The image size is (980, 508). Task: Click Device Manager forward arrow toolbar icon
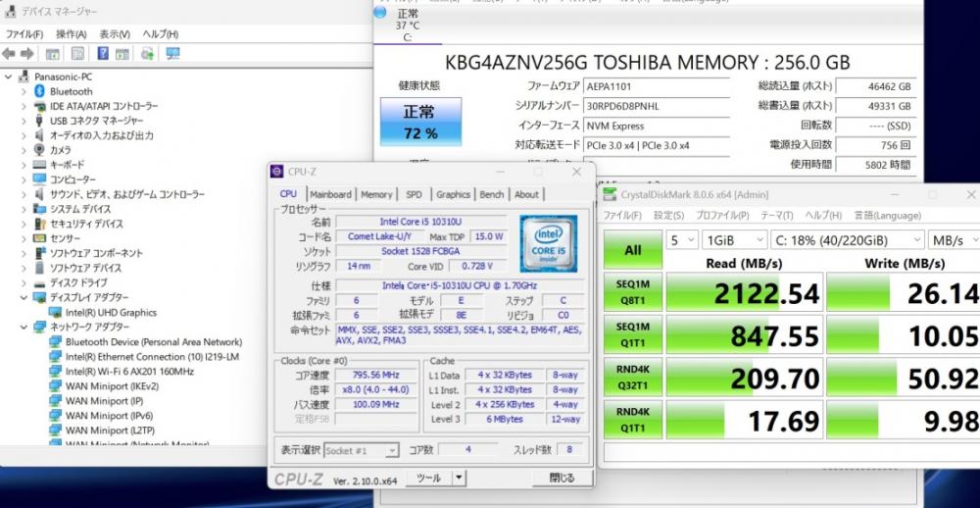pyautogui.click(x=27, y=54)
